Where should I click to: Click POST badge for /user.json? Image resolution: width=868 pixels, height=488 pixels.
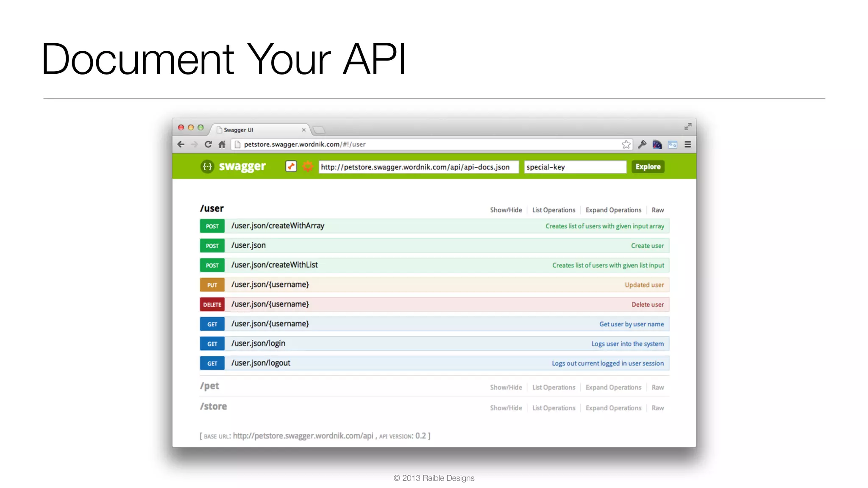point(212,246)
